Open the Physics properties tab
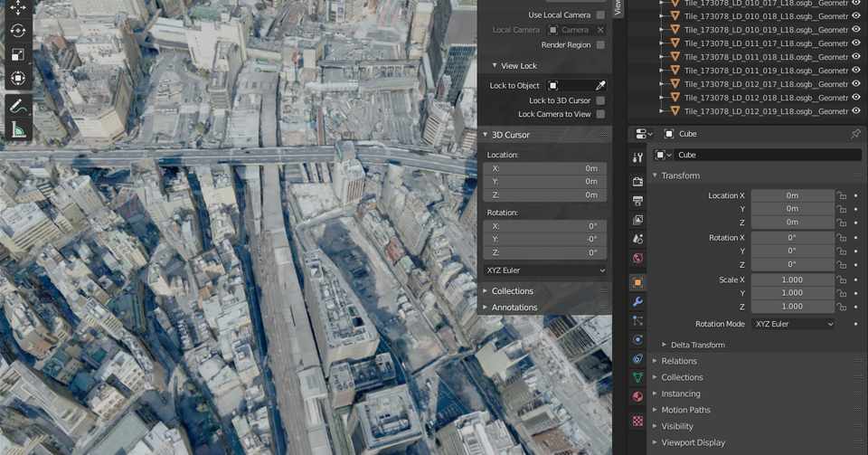868x455 pixels. [x=637, y=340]
